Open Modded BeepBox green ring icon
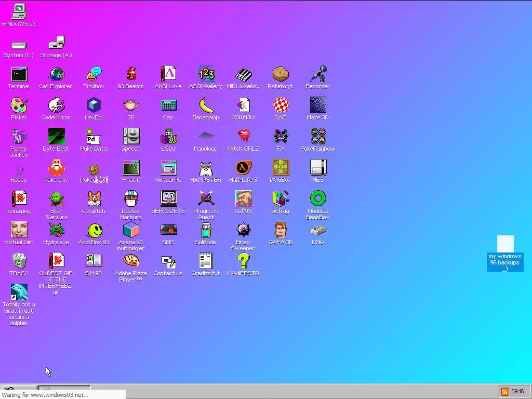532x399 pixels. coord(318,199)
